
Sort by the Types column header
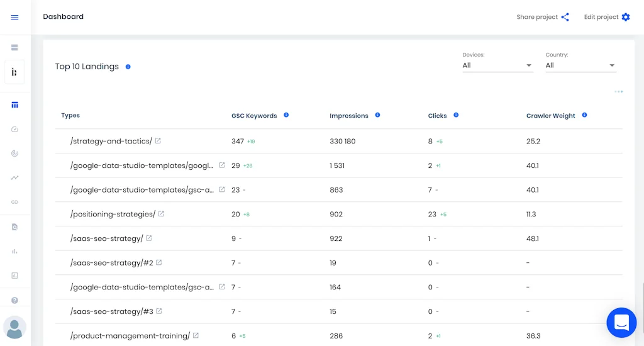point(70,116)
